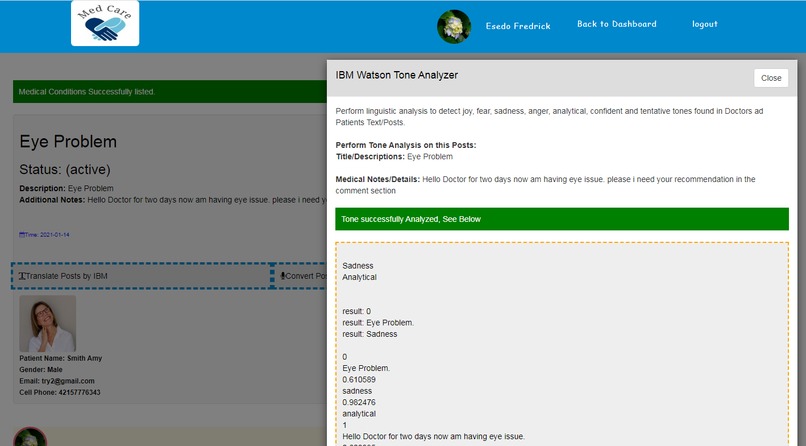The height and width of the screenshot is (446, 806).
Task: Click the Additional Notes text on the page
Action: [173, 200]
